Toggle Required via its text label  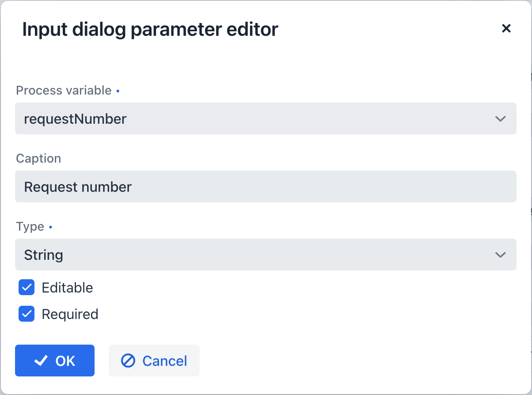pos(70,314)
